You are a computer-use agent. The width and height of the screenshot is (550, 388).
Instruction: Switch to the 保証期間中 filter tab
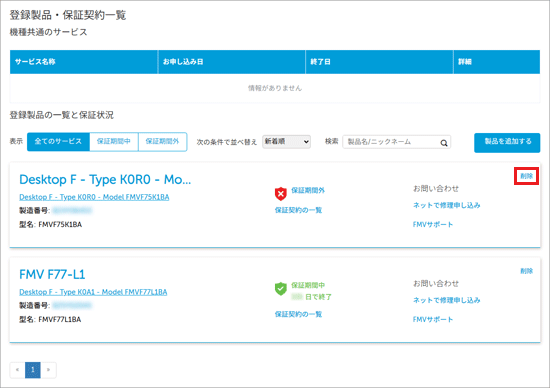click(114, 141)
